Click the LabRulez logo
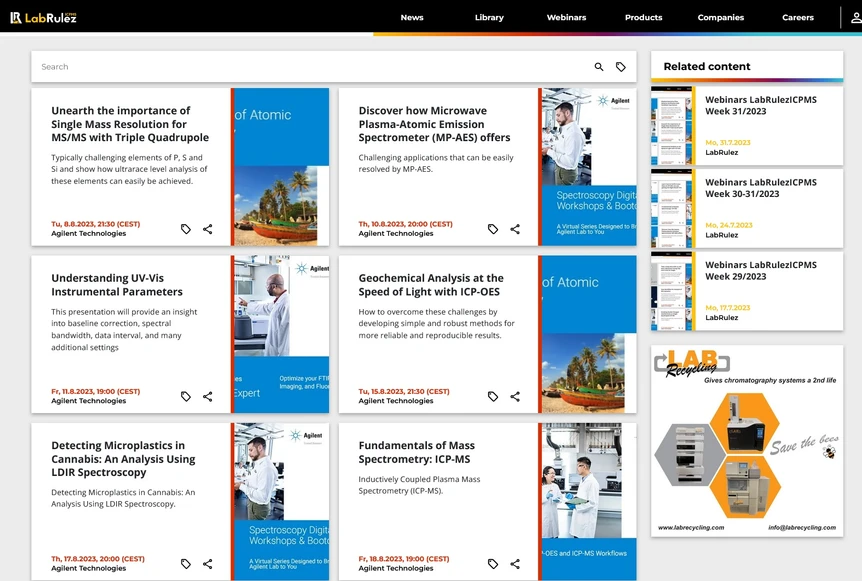The width and height of the screenshot is (862, 581). pyautogui.click(x=43, y=18)
